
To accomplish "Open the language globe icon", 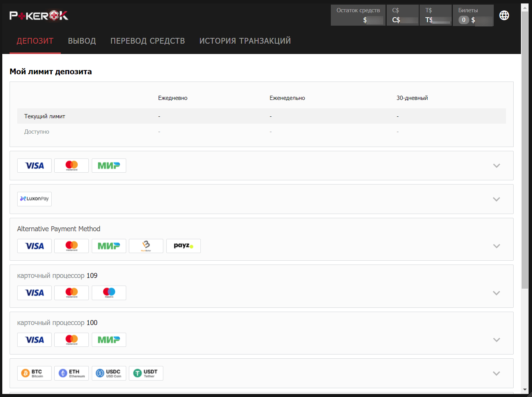I will [x=504, y=15].
